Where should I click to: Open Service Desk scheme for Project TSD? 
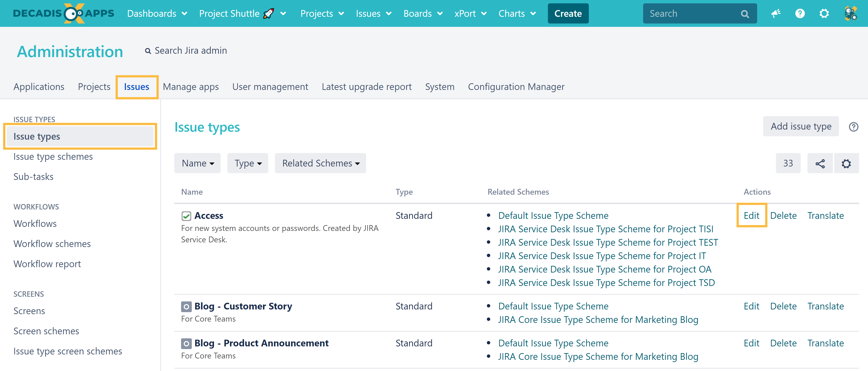606,283
